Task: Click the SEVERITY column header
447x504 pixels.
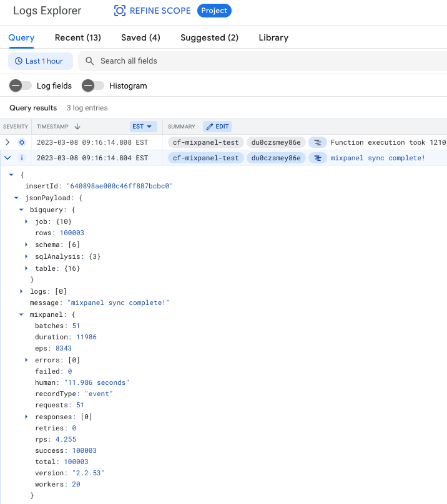Action: (x=16, y=127)
